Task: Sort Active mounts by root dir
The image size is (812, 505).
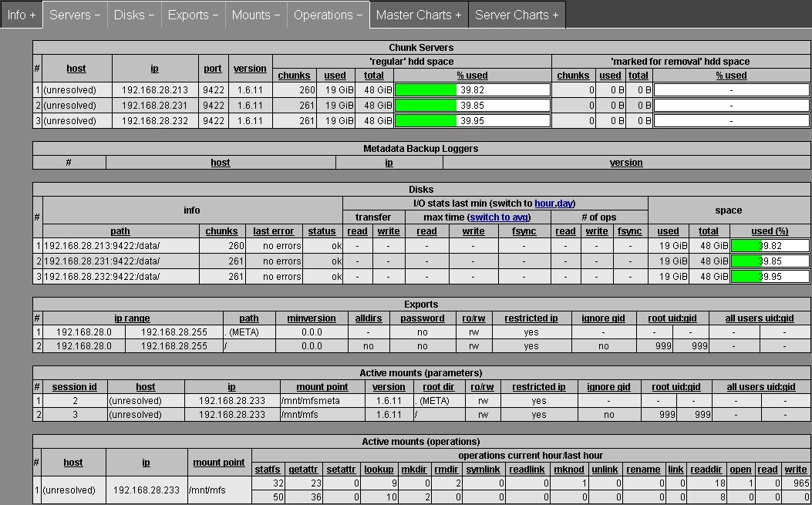Action: pos(438,386)
